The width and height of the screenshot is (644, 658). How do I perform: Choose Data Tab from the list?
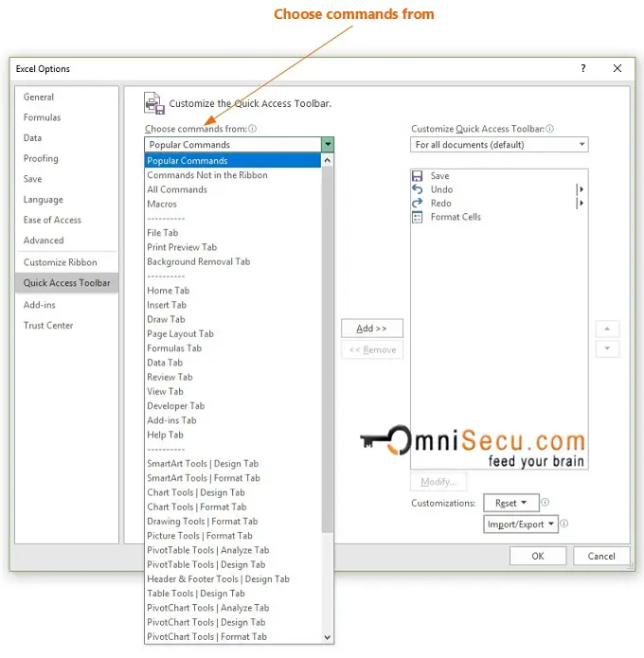click(233, 363)
